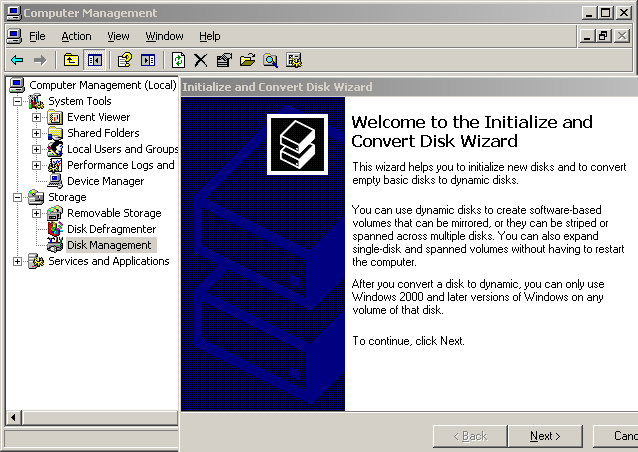Open the Action menu
The height and width of the screenshot is (452, 638).
(76, 36)
